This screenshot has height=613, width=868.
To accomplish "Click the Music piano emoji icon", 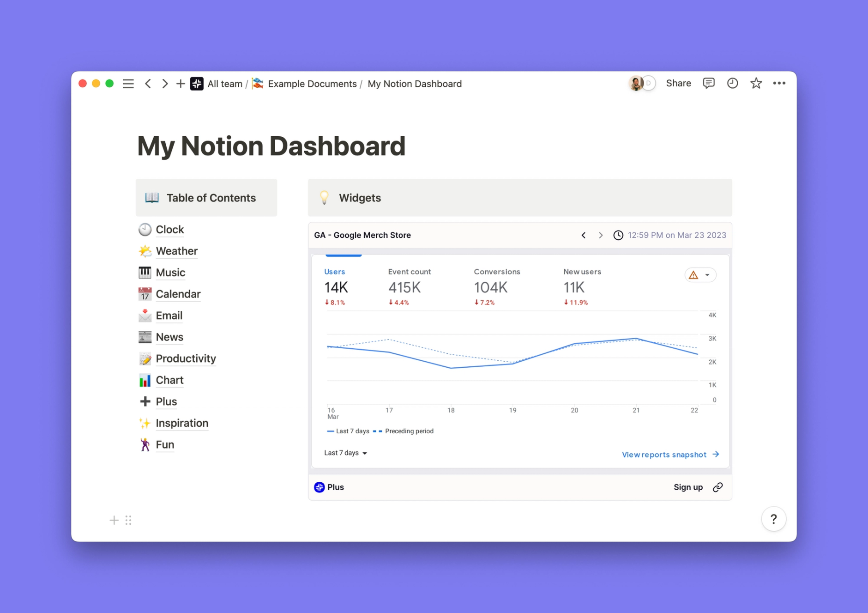I will pos(145,273).
